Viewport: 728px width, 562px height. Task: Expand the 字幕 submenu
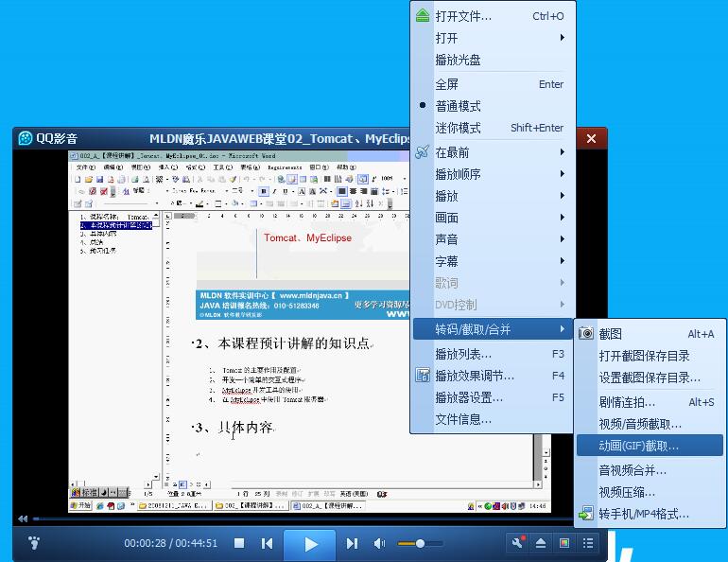tap(494, 261)
